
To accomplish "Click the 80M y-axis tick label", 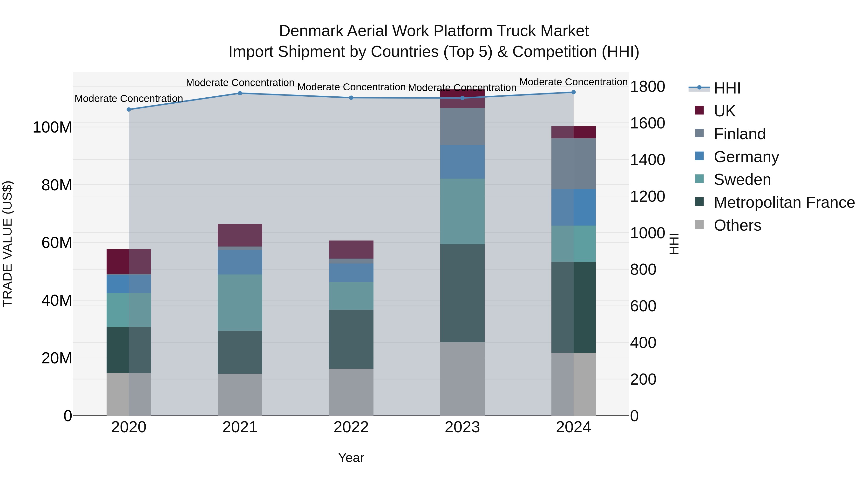I will click(57, 185).
